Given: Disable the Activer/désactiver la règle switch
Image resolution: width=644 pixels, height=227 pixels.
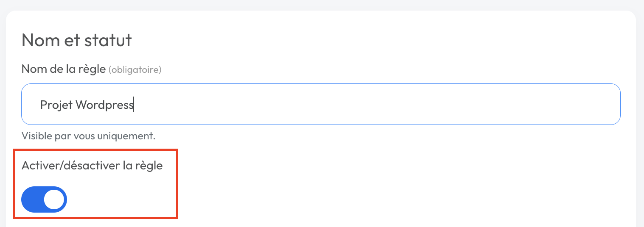Looking at the screenshot, I should point(44,199).
